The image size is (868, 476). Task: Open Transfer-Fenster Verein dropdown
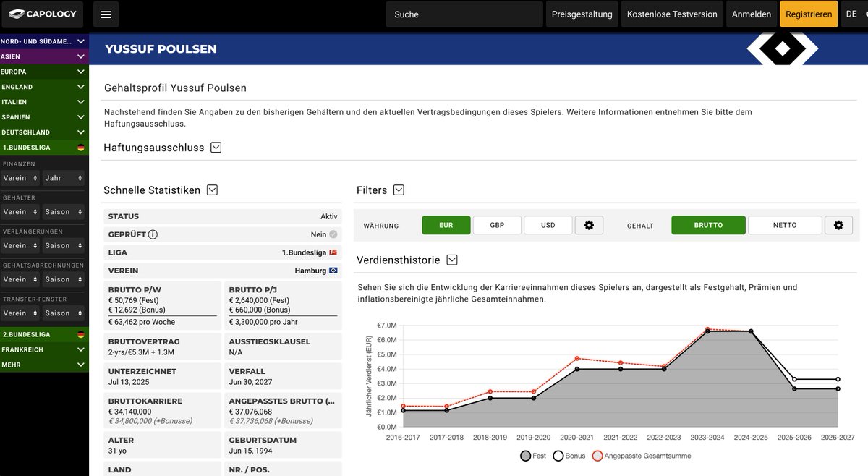click(20, 313)
